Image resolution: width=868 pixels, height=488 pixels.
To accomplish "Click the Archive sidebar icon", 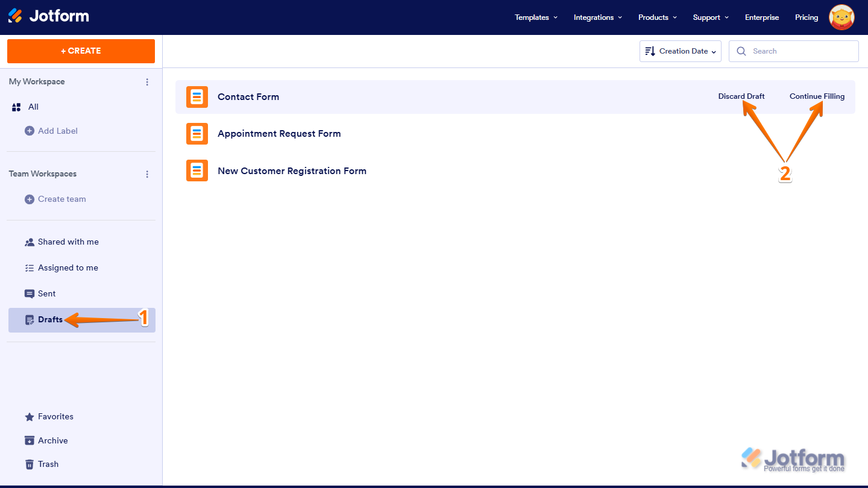I will (30, 440).
